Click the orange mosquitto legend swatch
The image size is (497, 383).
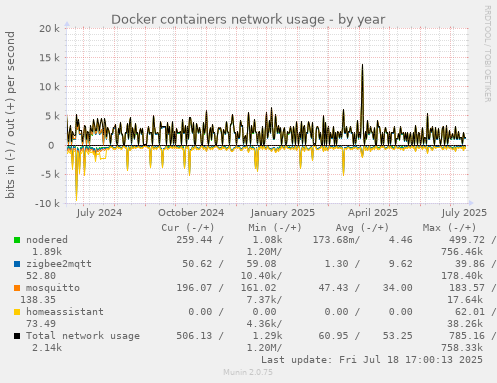click(x=17, y=288)
